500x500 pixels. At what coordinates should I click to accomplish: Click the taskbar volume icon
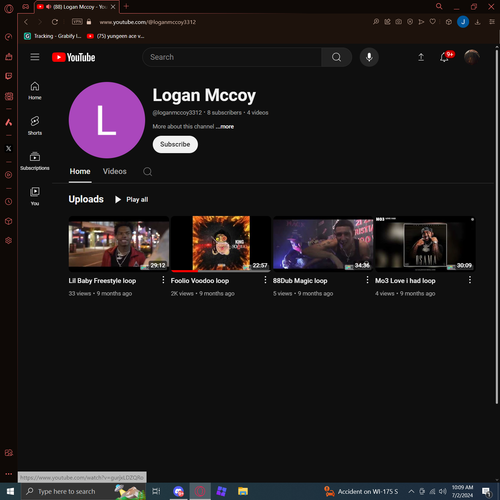[443, 491]
